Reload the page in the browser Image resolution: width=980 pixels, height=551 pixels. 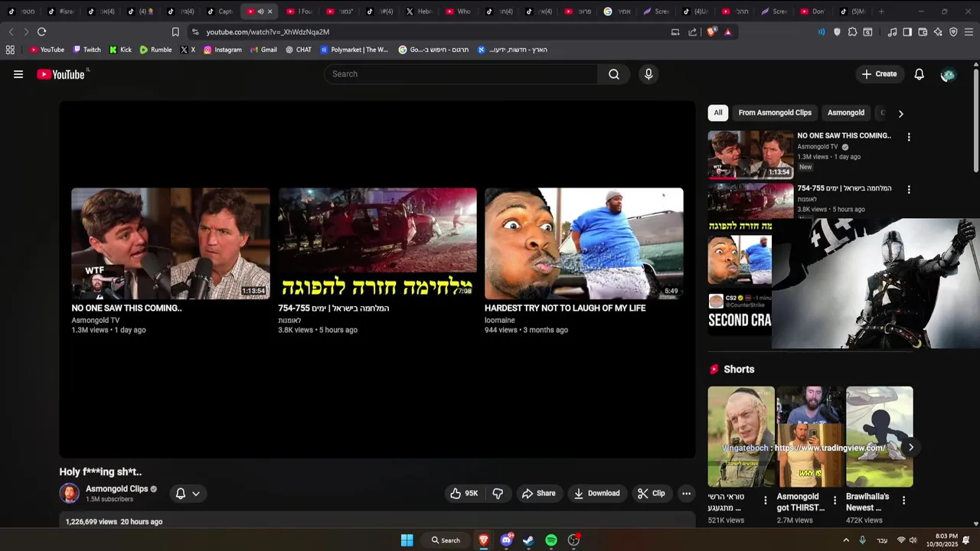tap(41, 32)
